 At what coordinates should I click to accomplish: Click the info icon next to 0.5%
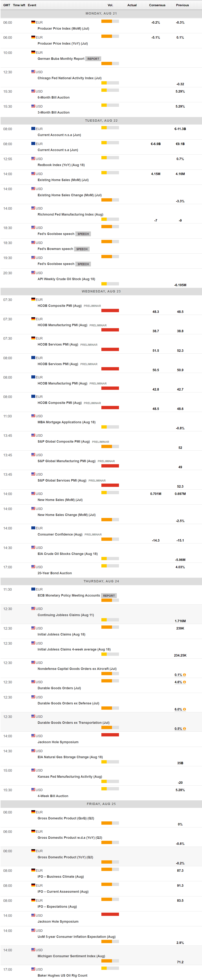(x=184, y=729)
